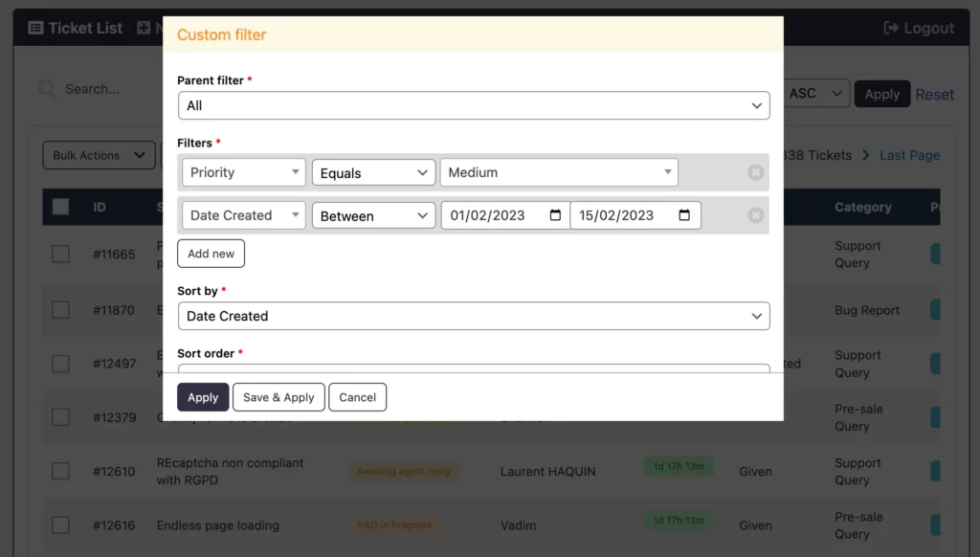Select checkbox for ticket #12610
This screenshot has width=980, height=557.
(x=60, y=471)
